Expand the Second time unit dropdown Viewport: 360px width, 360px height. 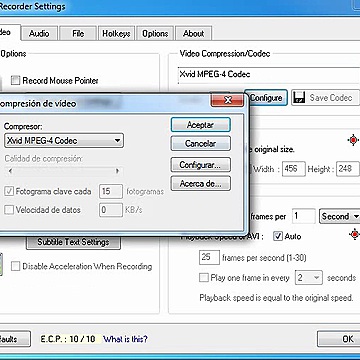[x=339, y=216]
